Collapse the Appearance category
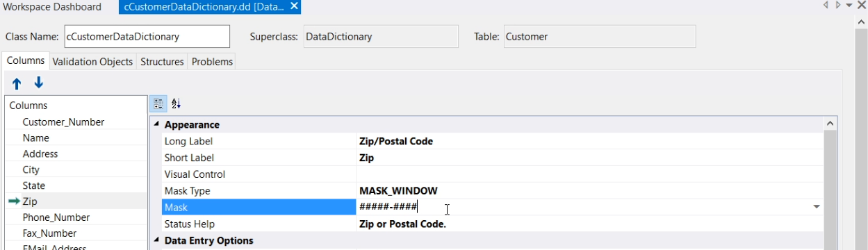Screen dimensions: 868x250 coord(156,125)
